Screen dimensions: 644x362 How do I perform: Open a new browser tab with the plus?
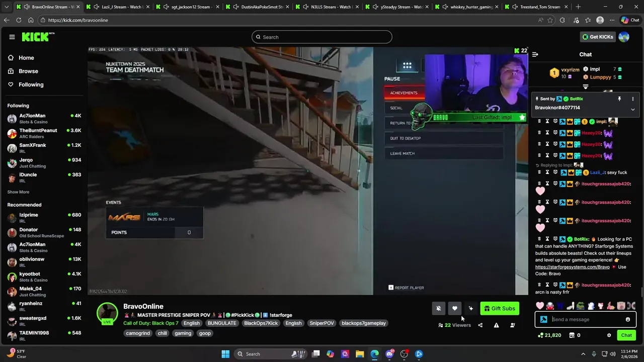pyautogui.click(x=578, y=7)
